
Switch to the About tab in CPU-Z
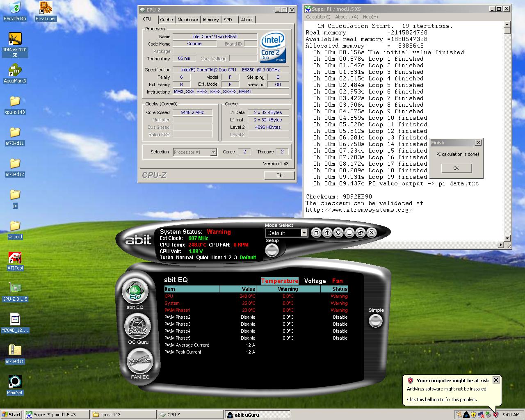247,20
